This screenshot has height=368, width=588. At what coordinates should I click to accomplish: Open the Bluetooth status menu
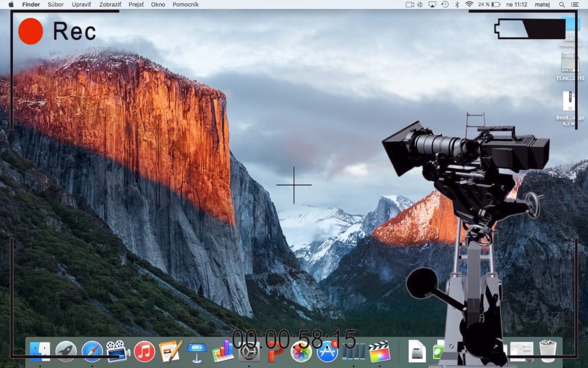(457, 4)
